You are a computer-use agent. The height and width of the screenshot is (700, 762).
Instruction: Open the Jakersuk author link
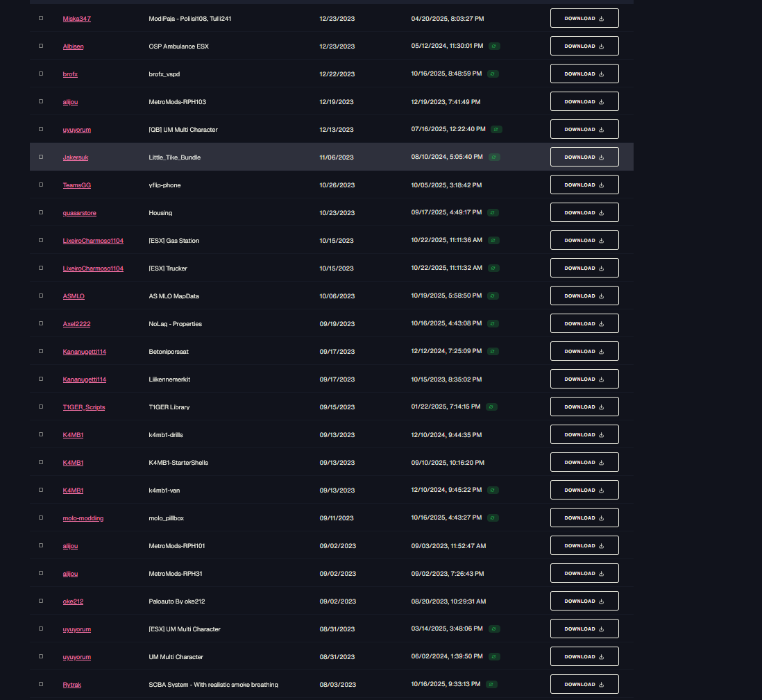(76, 157)
